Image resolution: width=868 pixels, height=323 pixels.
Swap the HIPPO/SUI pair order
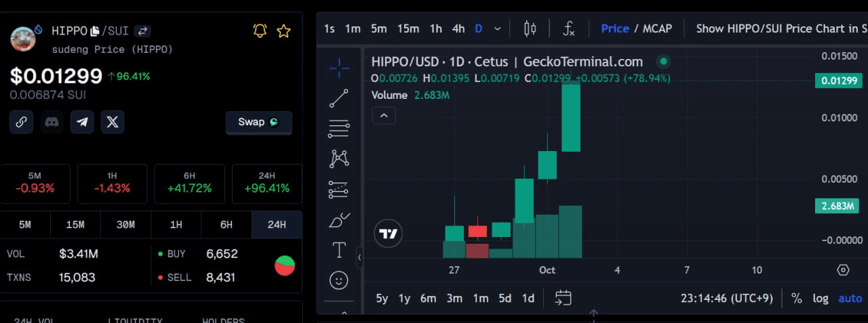pos(142,31)
